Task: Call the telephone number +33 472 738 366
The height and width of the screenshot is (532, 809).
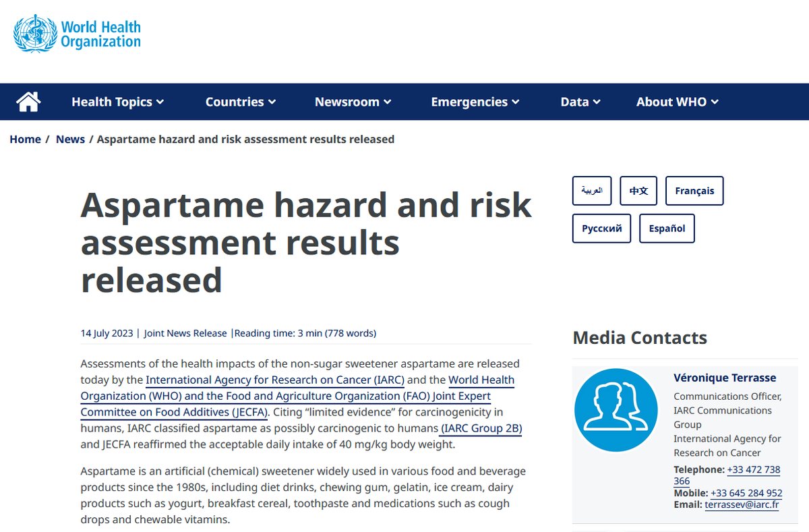Action: click(x=727, y=475)
